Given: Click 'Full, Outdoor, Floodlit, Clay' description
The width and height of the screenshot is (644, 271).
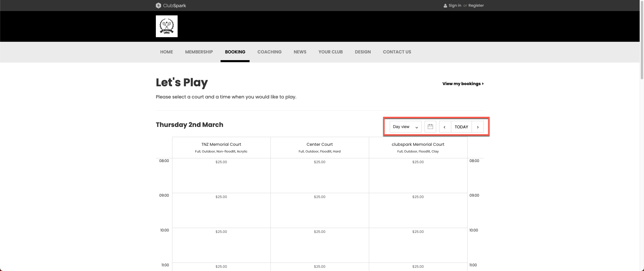Looking at the screenshot, I should click(418, 151).
